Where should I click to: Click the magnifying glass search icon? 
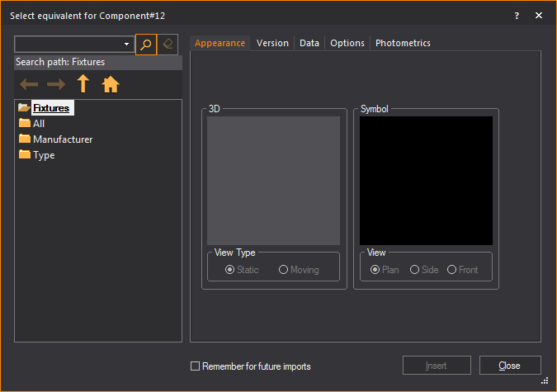pyautogui.click(x=146, y=45)
